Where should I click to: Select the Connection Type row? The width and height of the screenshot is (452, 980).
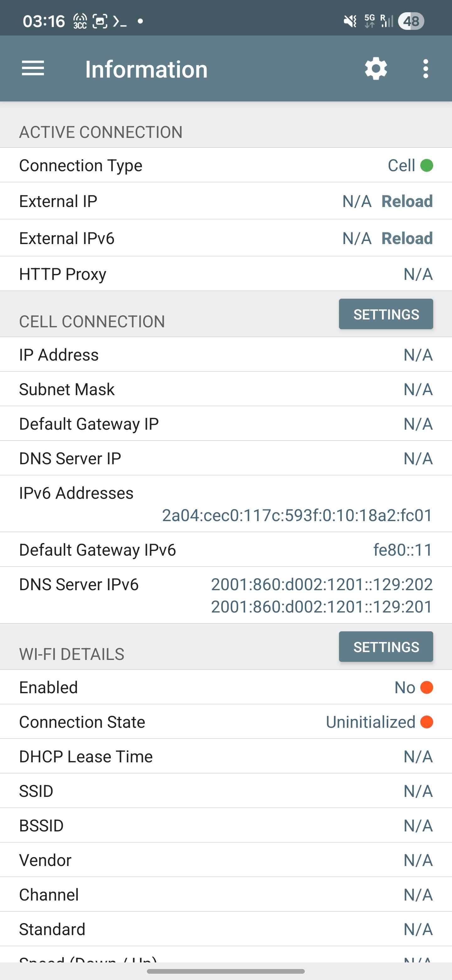(x=226, y=165)
